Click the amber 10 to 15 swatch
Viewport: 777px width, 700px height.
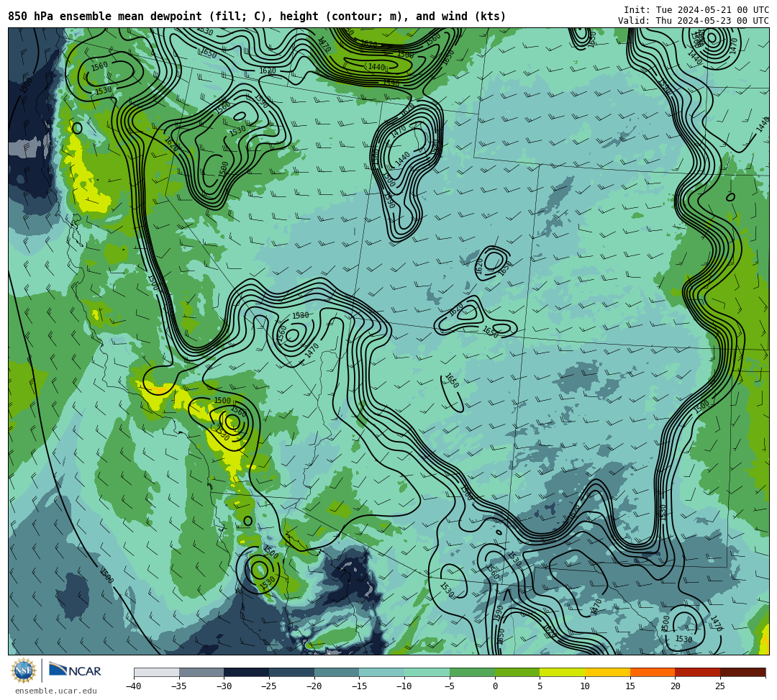coord(607,672)
